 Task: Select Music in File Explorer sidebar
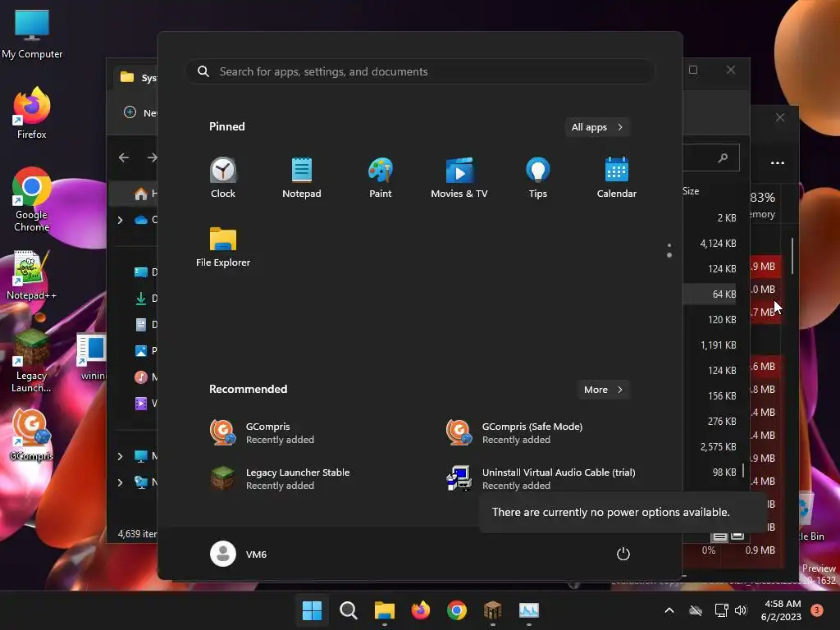[x=146, y=377]
